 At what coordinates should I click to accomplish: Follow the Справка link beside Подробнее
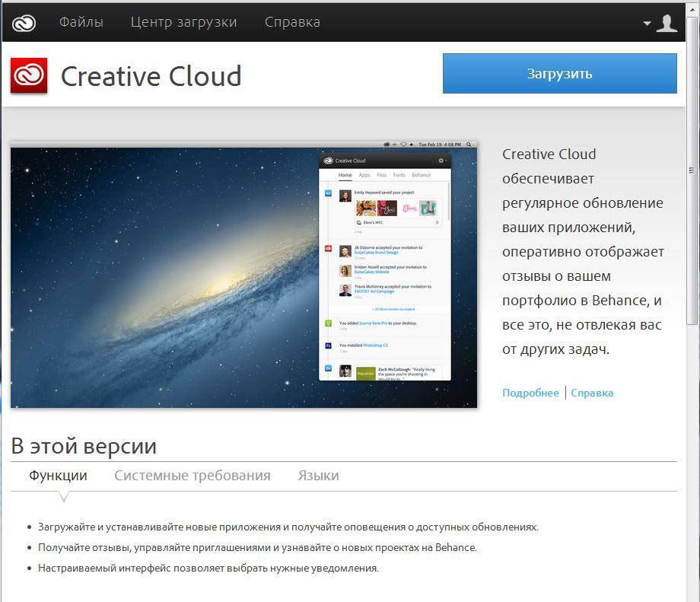pyautogui.click(x=592, y=393)
